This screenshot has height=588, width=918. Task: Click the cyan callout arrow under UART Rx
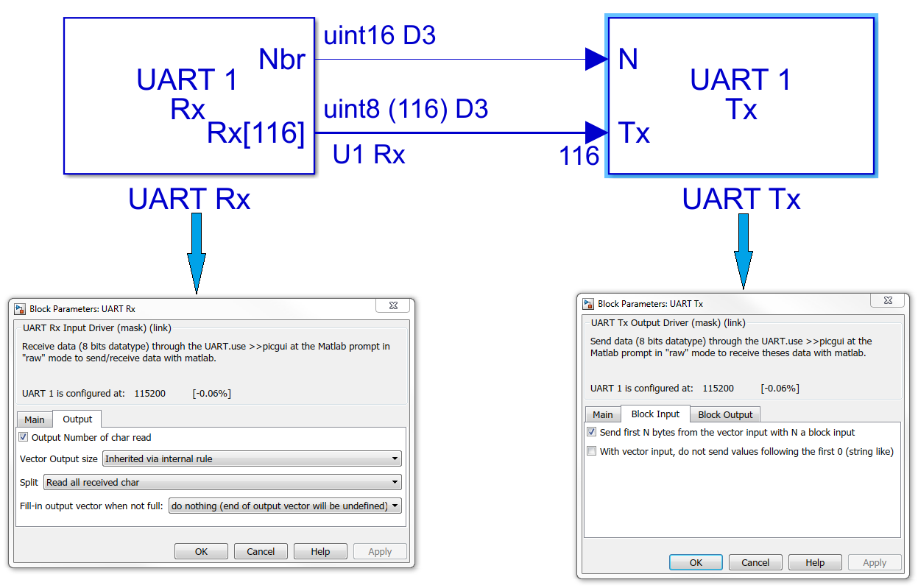coord(195,250)
